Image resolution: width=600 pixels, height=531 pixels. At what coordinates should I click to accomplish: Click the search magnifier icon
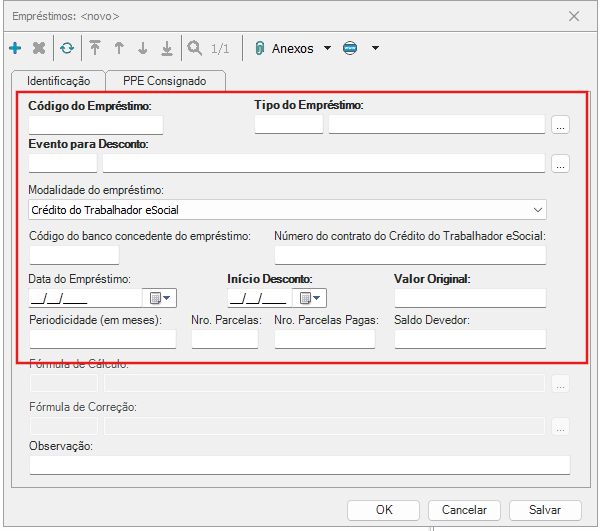point(193,48)
